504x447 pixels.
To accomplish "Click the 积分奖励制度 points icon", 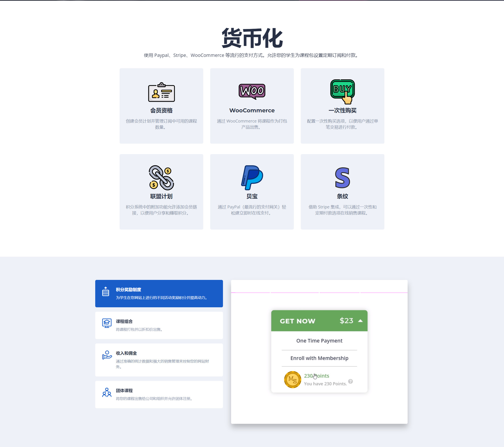I will [x=105, y=292].
